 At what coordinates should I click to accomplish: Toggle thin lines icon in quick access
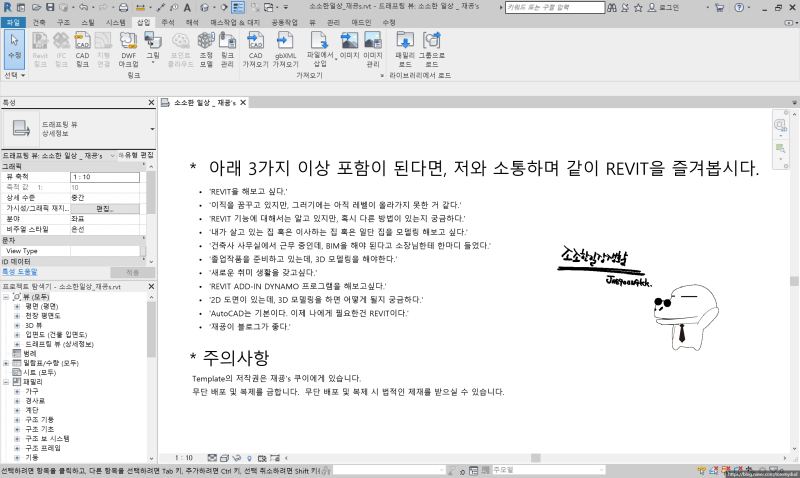pos(238,7)
